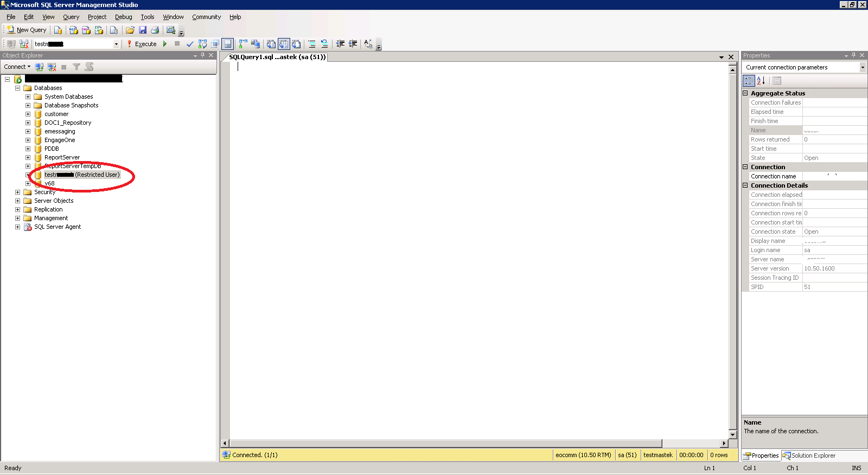The height and width of the screenshot is (475, 868).
Task: Click the editor horizontal scrollbar thumb
Action: 446,443
